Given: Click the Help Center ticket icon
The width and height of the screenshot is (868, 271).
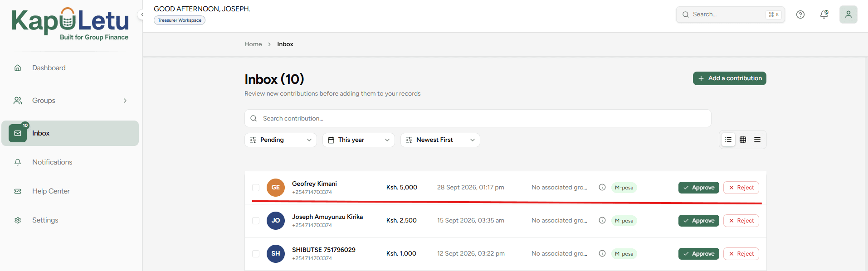Looking at the screenshot, I should (x=18, y=191).
